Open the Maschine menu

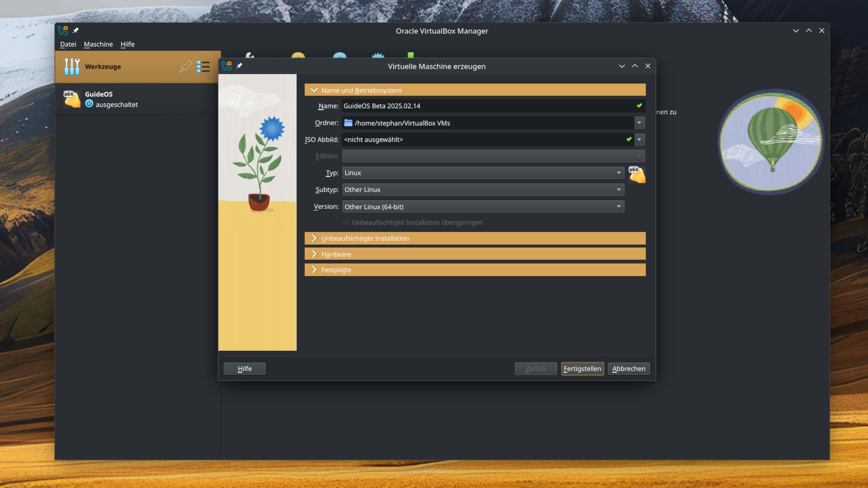pos(98,44)
